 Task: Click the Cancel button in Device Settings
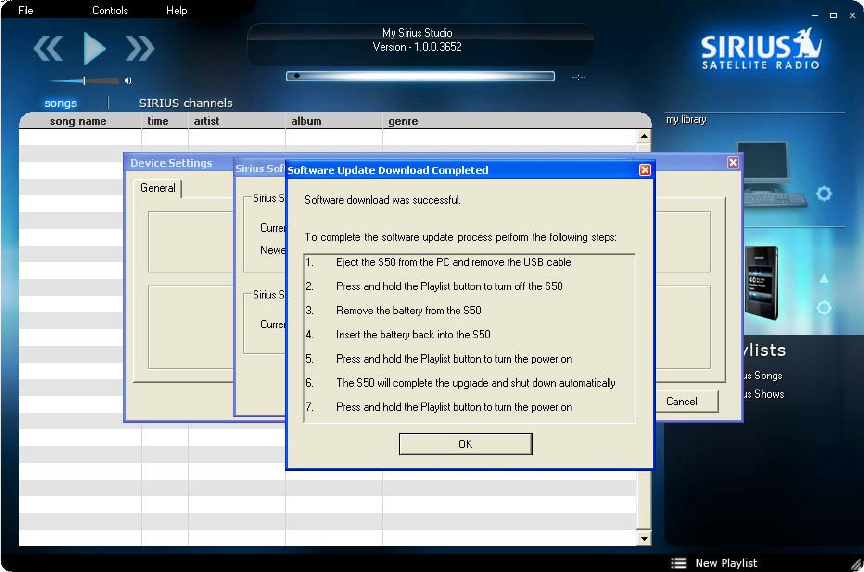(x=681, y=401)
